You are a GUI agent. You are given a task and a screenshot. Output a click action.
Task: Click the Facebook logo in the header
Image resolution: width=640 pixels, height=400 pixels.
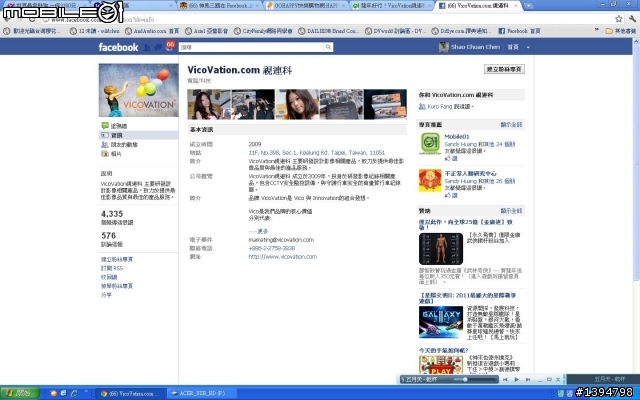coord(118,47)
